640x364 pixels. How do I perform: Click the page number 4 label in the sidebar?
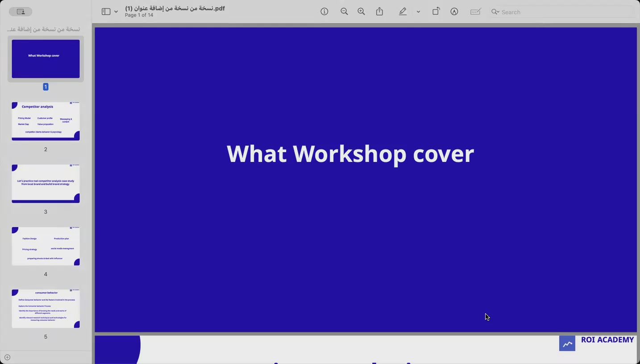(46, 274)
